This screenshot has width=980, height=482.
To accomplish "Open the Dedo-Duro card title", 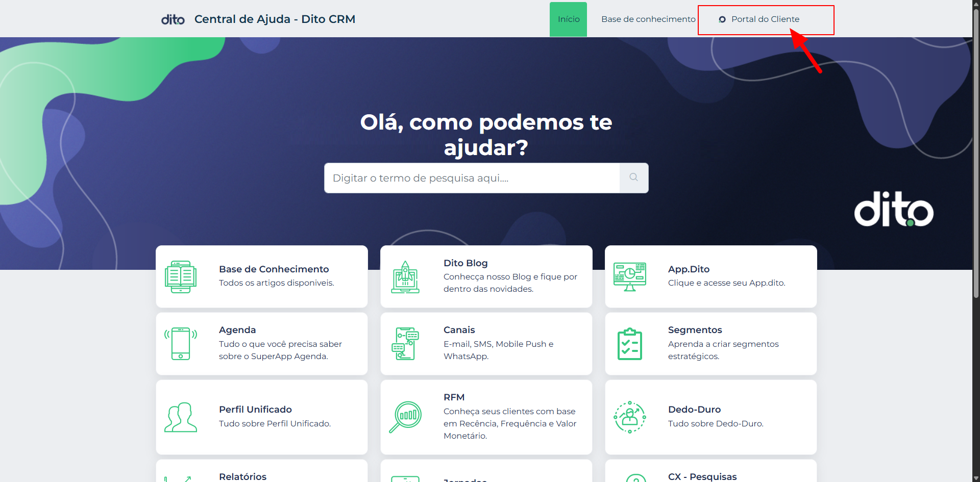I will 694,410.
